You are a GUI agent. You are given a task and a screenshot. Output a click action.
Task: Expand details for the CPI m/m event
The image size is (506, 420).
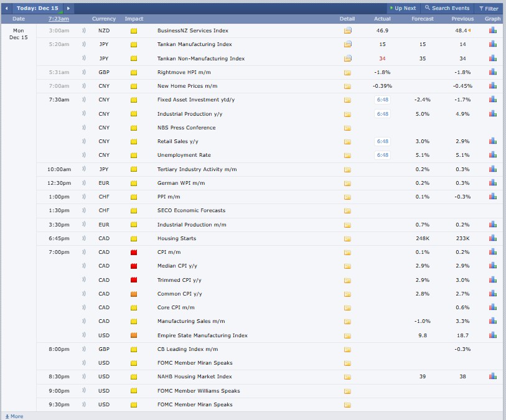click(347, 252)
